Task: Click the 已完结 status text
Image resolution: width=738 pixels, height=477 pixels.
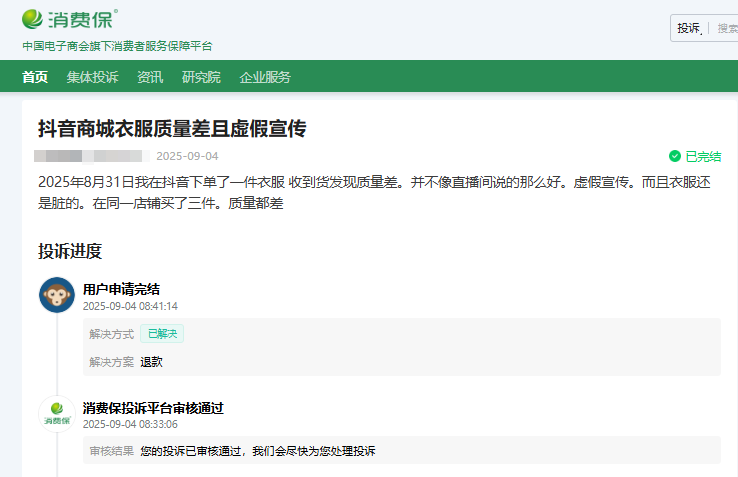Action: tap(703, 156)
